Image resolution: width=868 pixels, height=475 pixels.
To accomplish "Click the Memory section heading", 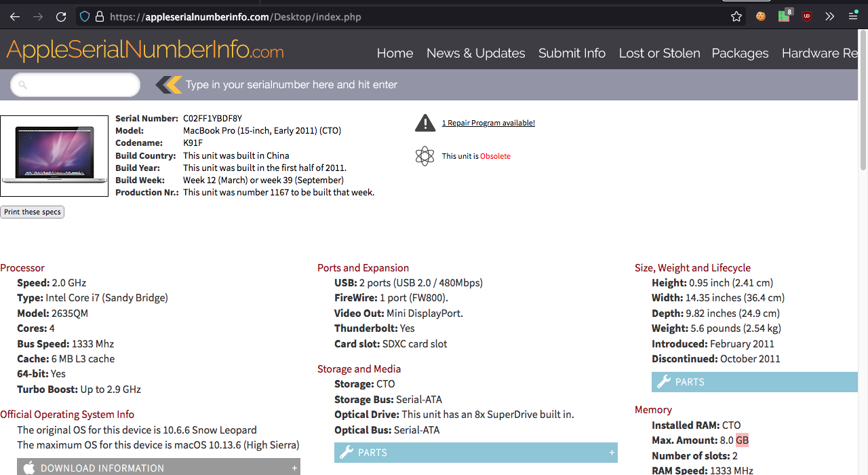I will point(653,409).
